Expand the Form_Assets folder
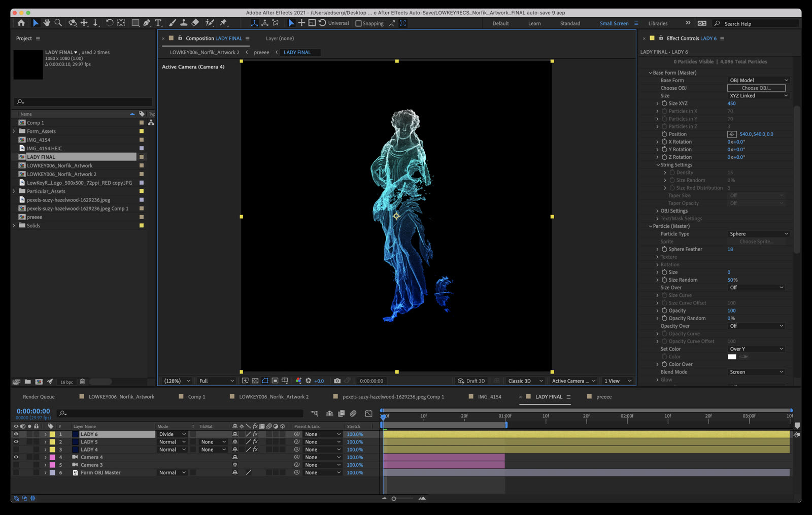Viewport: 812px width, 515px height. (14, 131)
